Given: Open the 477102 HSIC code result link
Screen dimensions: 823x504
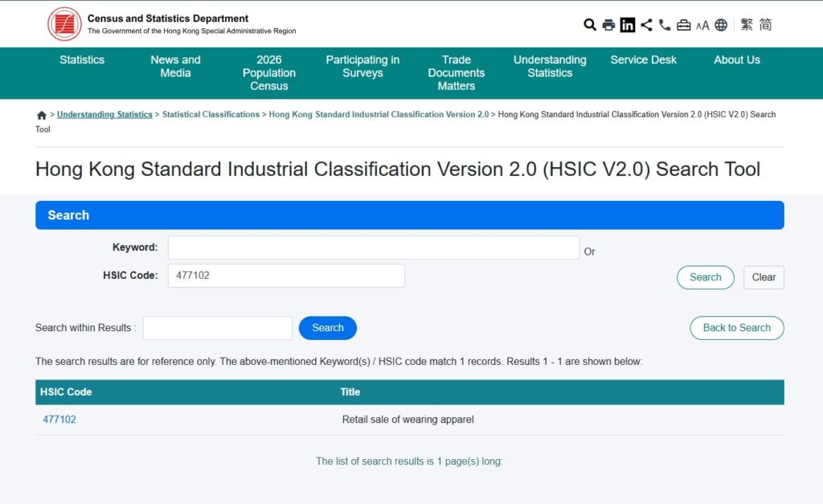Looking at the screenshot, I should (59, 419).
